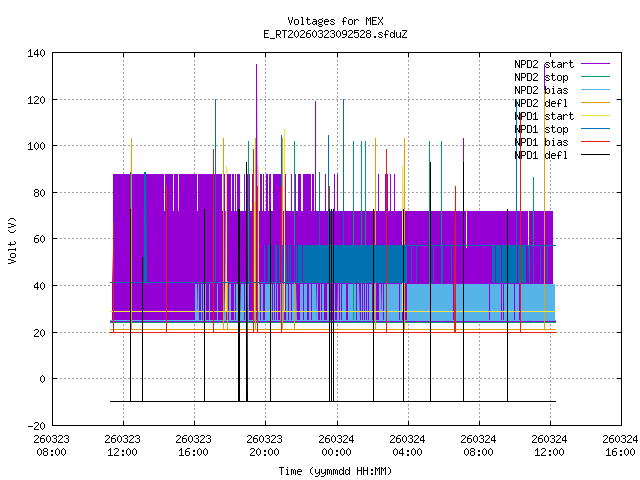
Task: Select the NPD1 stop legend entry
Action: (x=540, y=128)
